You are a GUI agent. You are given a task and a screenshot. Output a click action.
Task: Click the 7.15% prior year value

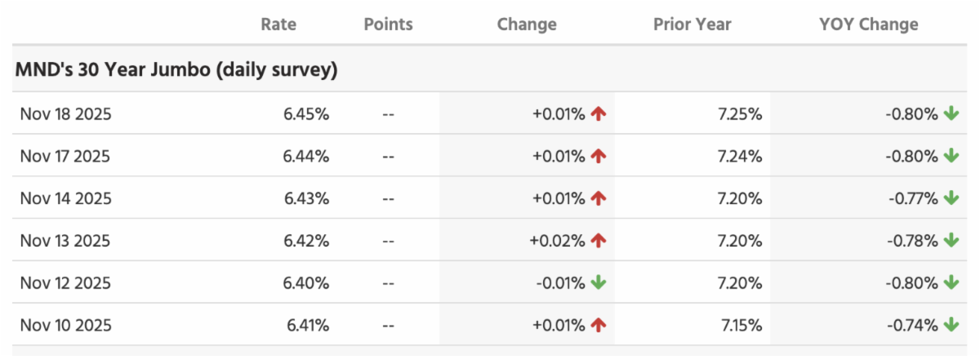pos(740,326)
